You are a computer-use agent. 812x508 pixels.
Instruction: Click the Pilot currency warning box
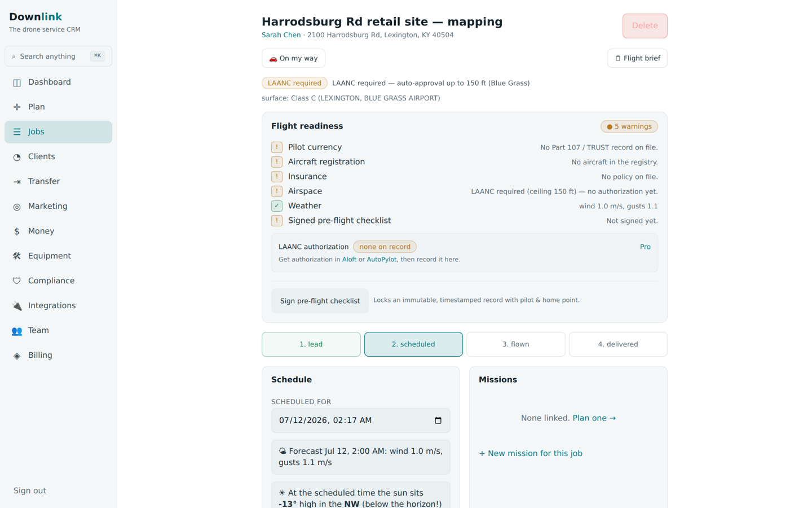[277, 147]
